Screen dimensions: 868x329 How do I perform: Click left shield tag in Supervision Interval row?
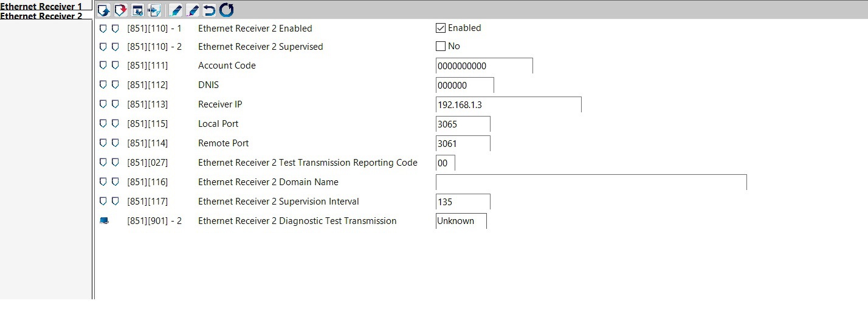(103, 202)
